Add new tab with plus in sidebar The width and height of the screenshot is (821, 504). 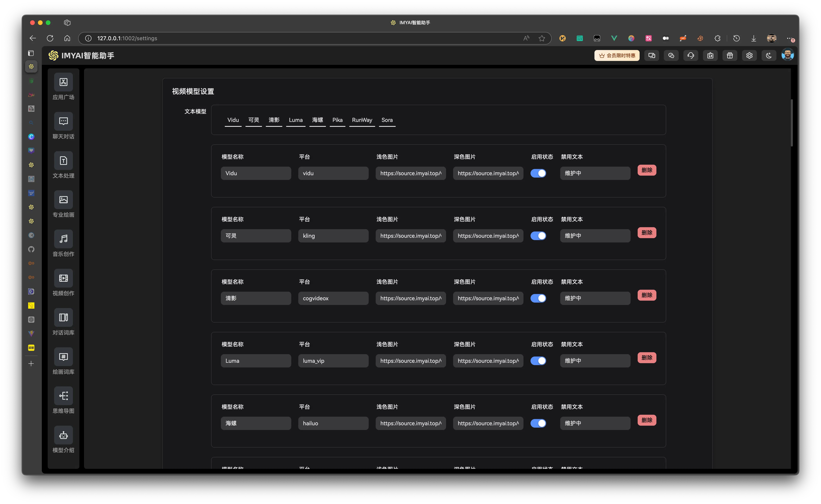31,364
